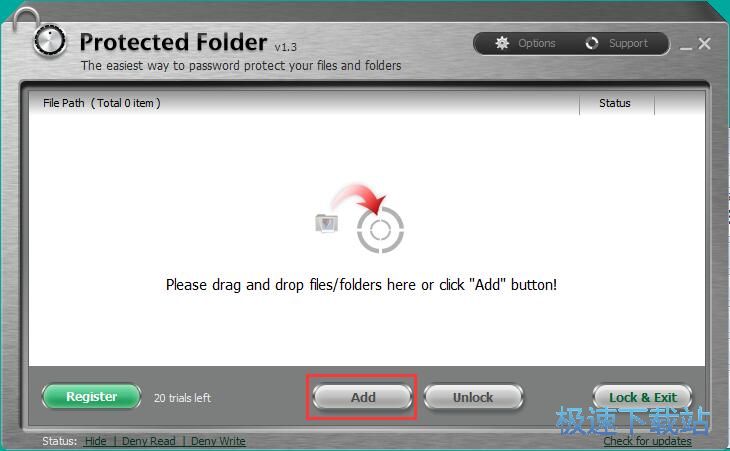730x451 pixels.
Task: Click the green Register button
Action: coord(91,396)
